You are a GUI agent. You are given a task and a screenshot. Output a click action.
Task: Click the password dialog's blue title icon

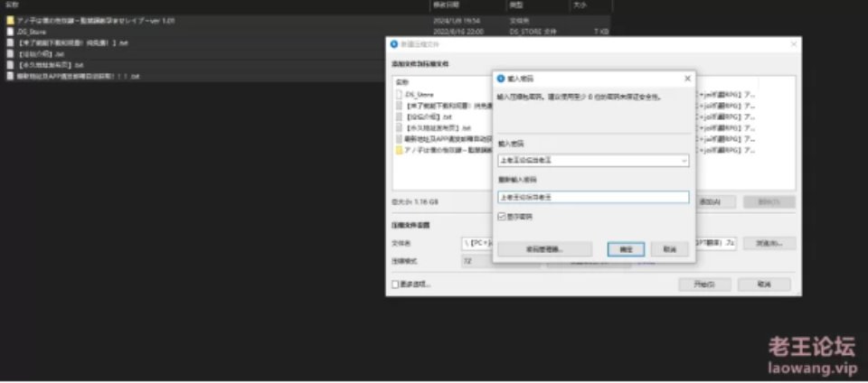501,79
